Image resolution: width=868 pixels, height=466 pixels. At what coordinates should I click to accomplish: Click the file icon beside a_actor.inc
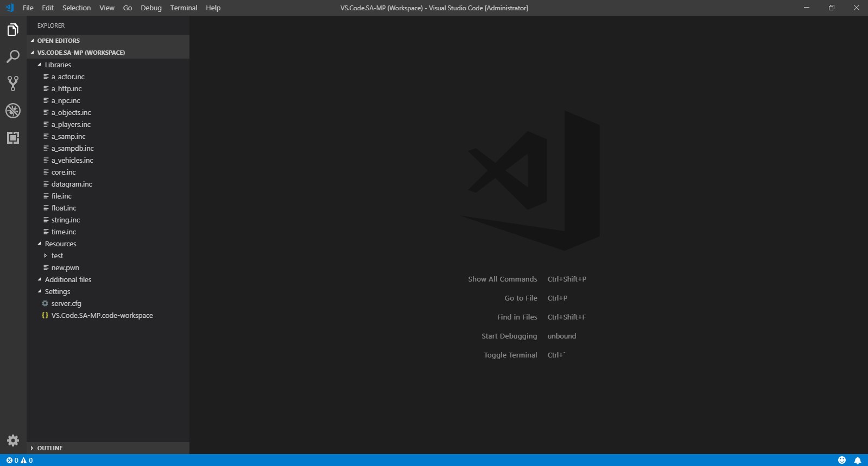pos(46,76)
